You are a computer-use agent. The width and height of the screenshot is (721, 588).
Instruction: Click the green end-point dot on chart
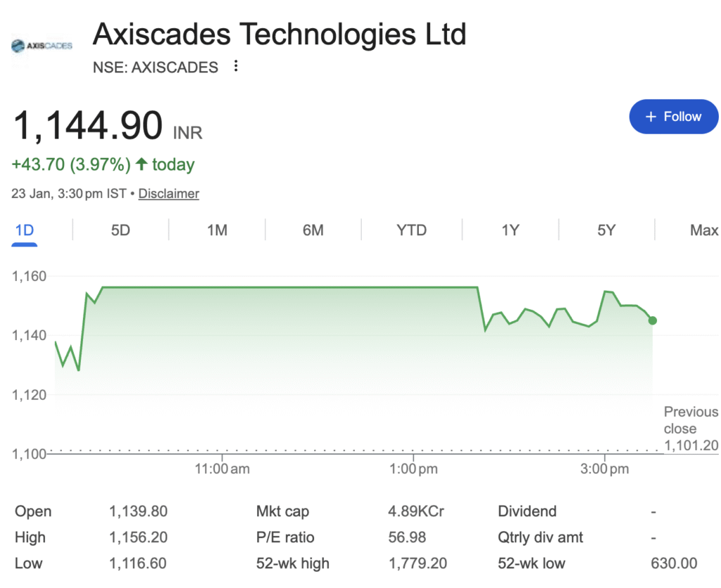coord(653,321)
